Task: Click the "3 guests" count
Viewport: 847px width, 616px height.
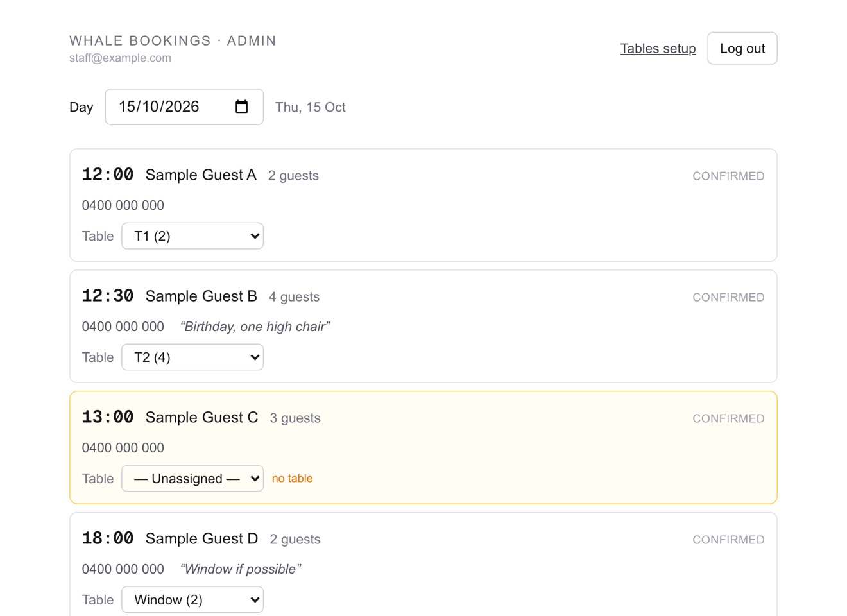Action: pyautogui.click(x=295, y=418)
